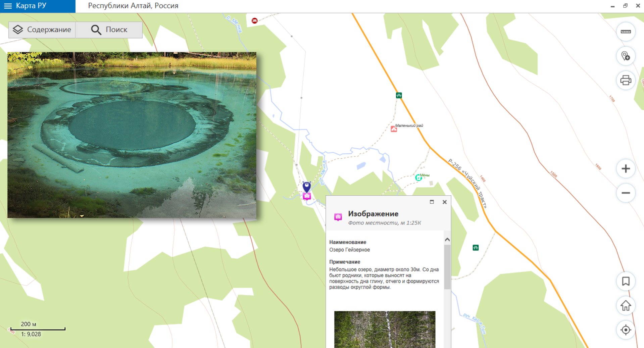Click the add location marker tool
Image resolution: width=644 pixels, height=348 pixels.
(626, 56)
